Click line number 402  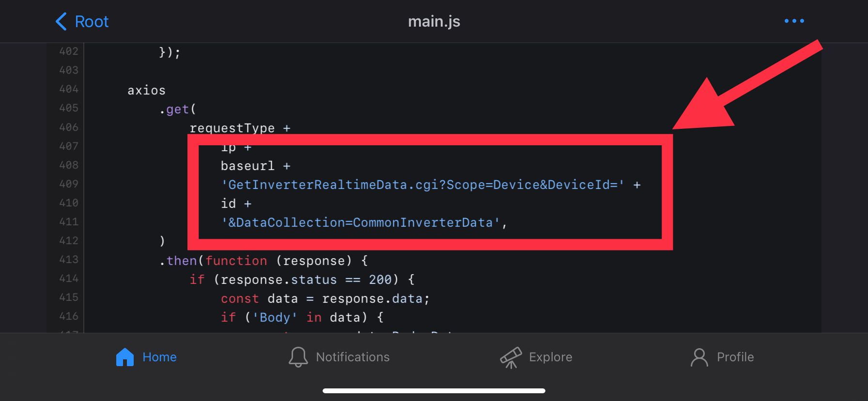click(69, 51)
